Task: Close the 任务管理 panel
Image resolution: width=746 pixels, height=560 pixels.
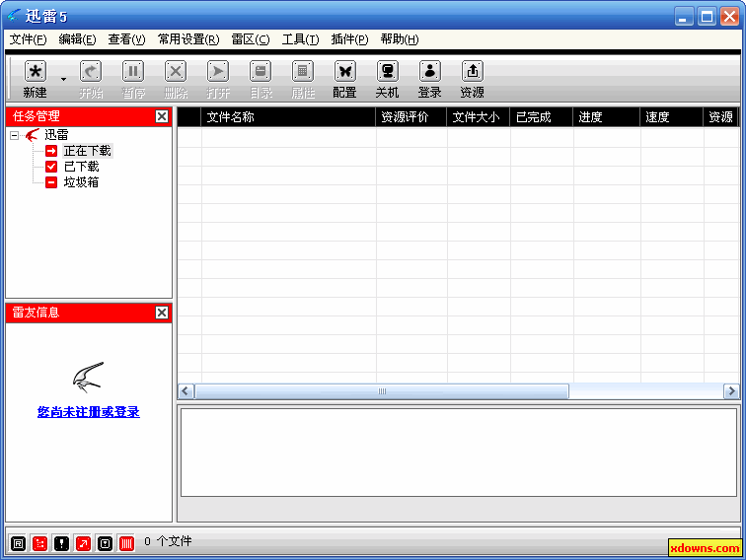Action: click(x=162, y=116)
